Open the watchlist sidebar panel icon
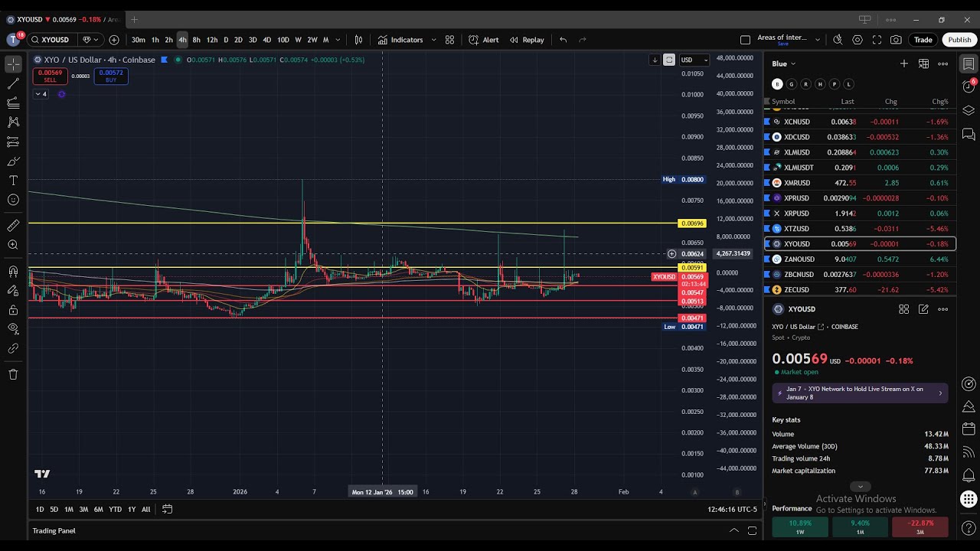The image size is (980, 551). point(969,64)
